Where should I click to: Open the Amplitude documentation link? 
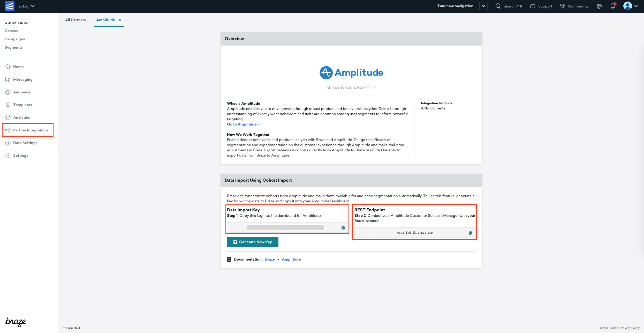[291, 259]
